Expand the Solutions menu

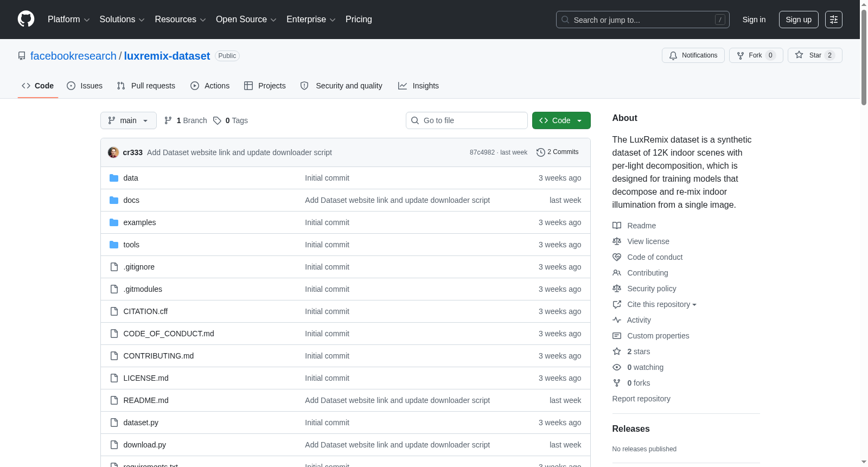pyautogui.click(x=122, y=20)
